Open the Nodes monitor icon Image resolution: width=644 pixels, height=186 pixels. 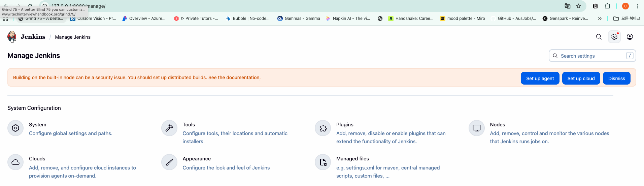tap(477, 128)
